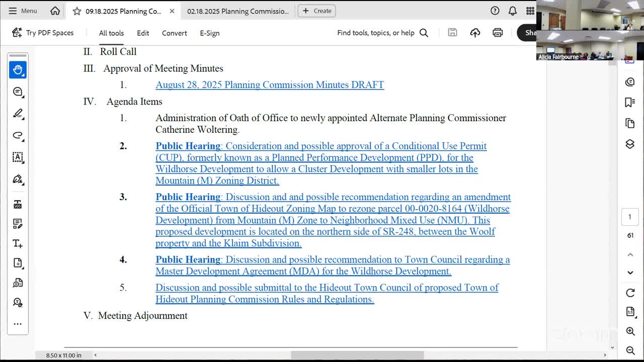Open the page thumbnails panel icon
Viewport: 644px width, 362px height.
tap(630, 123)
